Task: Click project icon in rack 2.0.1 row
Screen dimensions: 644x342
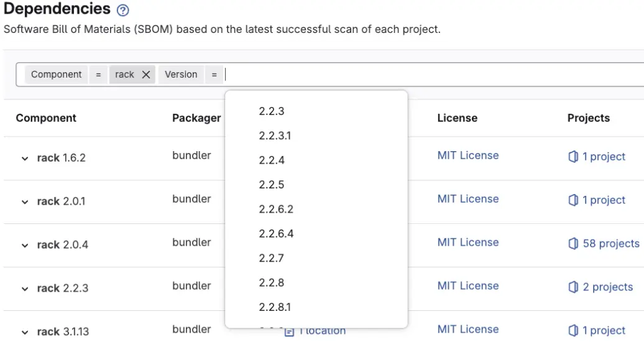Action: click(x=573, y=200)
